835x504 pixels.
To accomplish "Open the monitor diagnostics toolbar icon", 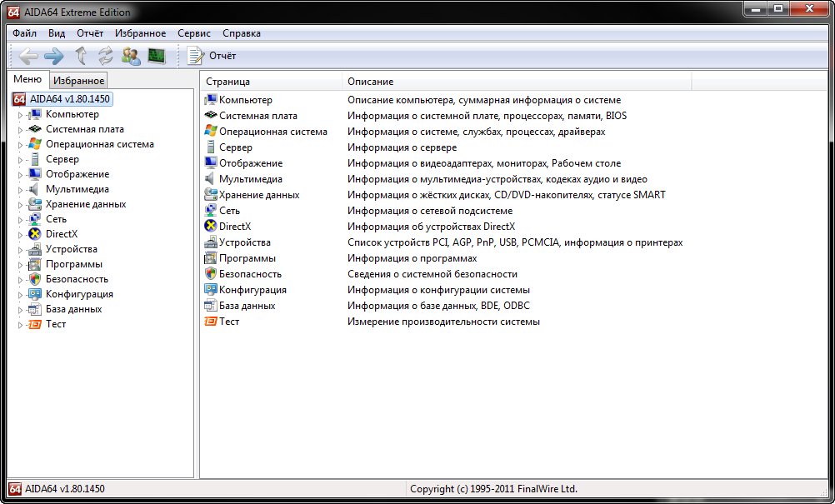I will [x=156, y=56].
